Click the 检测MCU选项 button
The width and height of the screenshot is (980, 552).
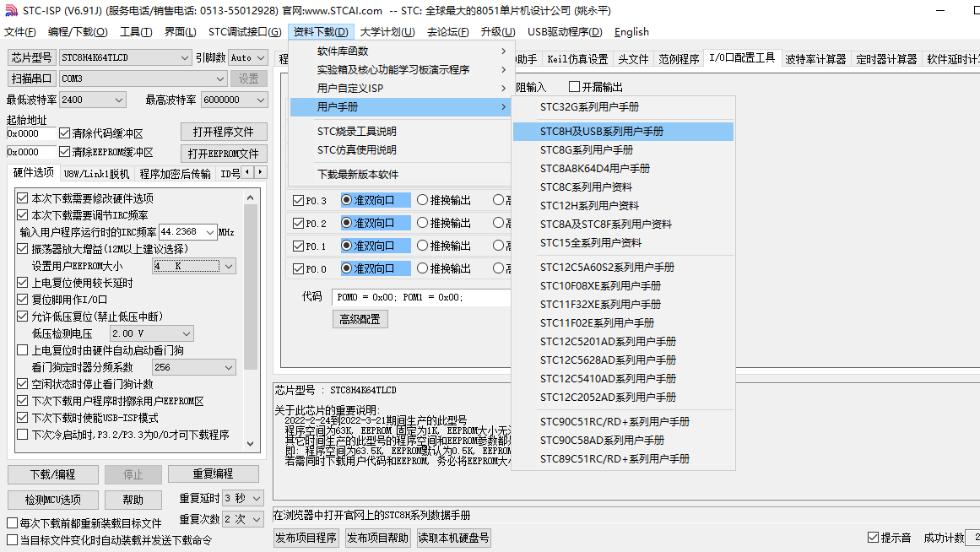tap(53, 500)
